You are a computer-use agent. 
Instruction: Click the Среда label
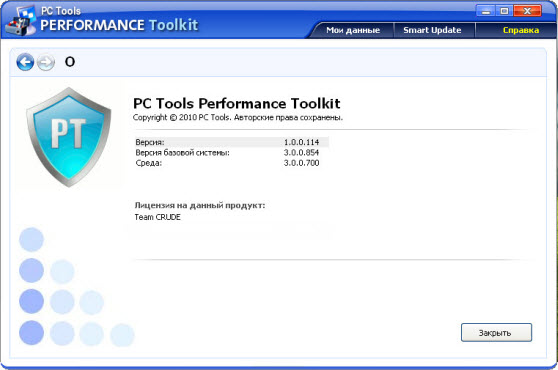[x=149, y=163]
